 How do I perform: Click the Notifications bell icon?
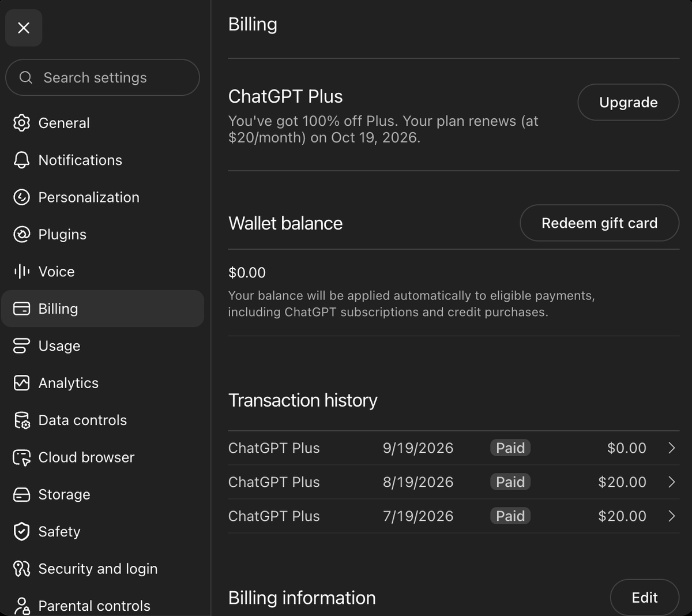(21, 160)
